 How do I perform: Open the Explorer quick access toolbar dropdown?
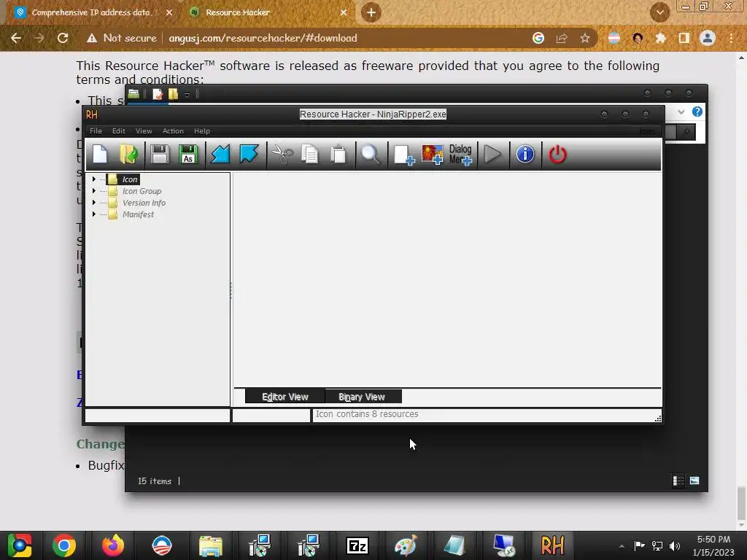[x=187, y=95]
